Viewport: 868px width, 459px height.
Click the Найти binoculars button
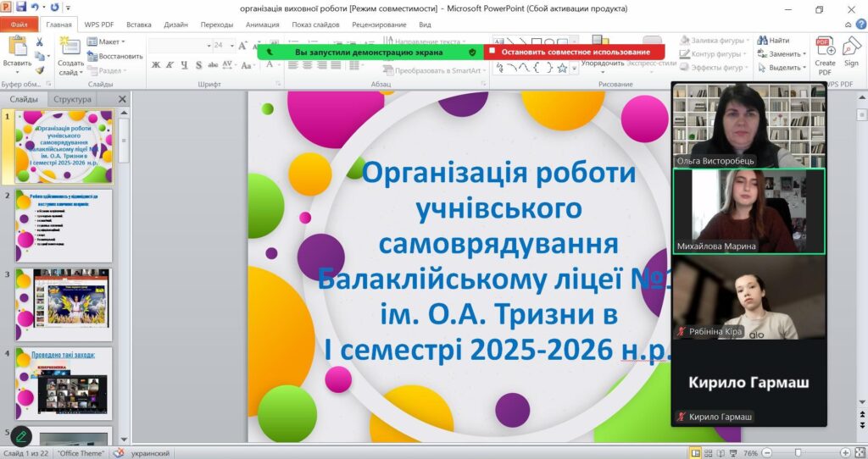coord(773,41)
